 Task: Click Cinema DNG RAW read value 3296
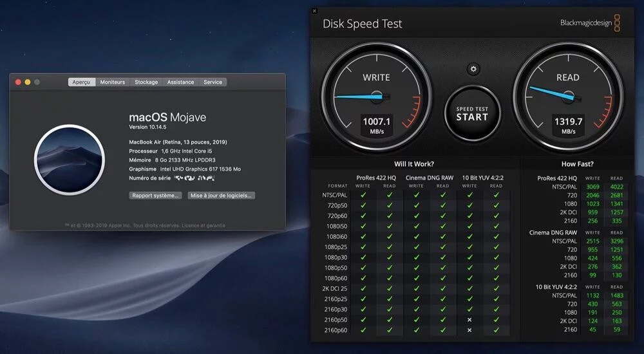(x=616, y=241)
